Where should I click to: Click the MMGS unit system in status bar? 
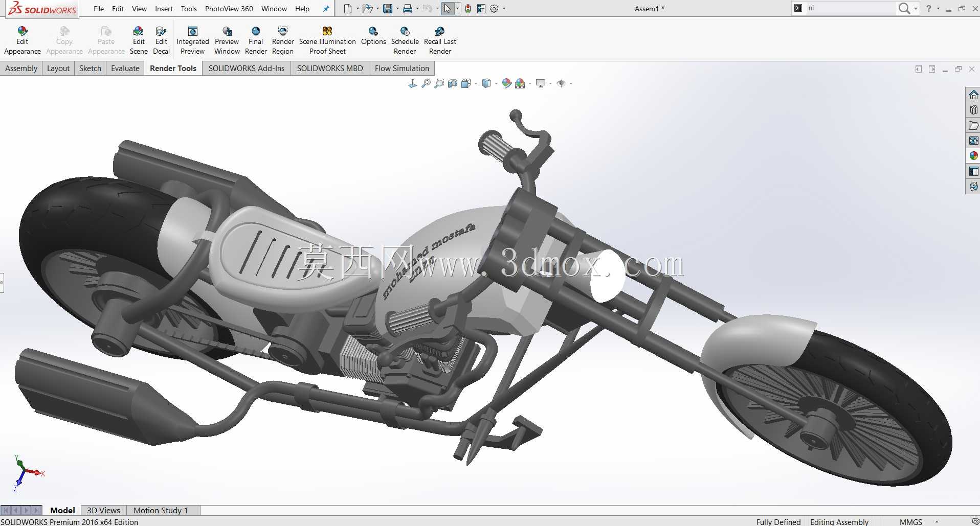tap(910, 522)
